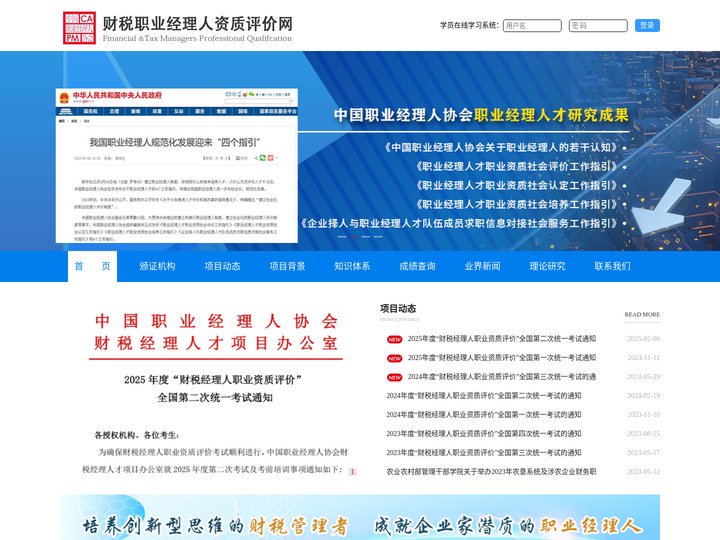Click NEW badge beside 2025 first exam notice
Image resolution: width=720 pixels, height=540 pixels.
click(x=394, y=358)
